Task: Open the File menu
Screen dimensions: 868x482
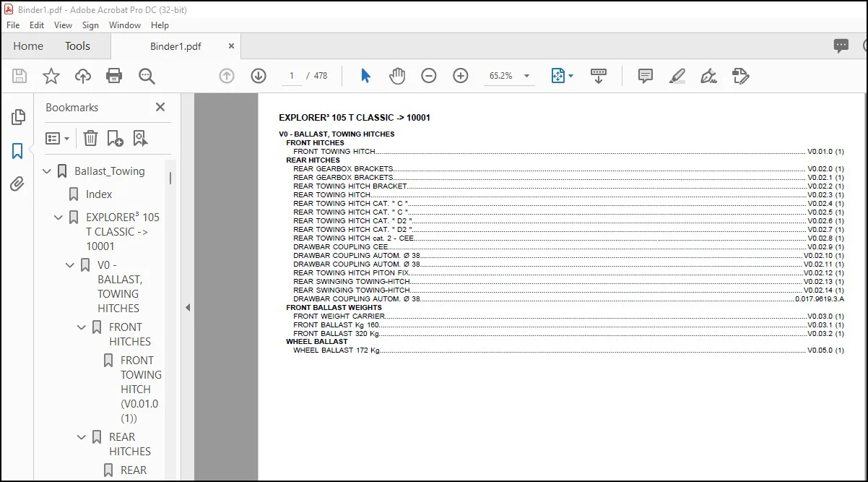Action: (x=13, y=25)
